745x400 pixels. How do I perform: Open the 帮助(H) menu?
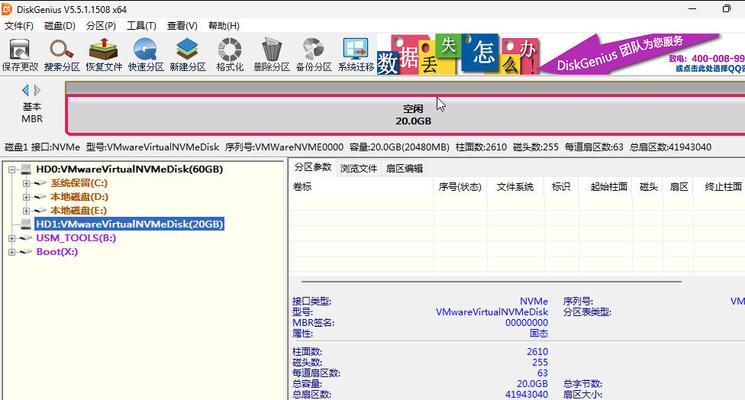click(x=224, y=26)
